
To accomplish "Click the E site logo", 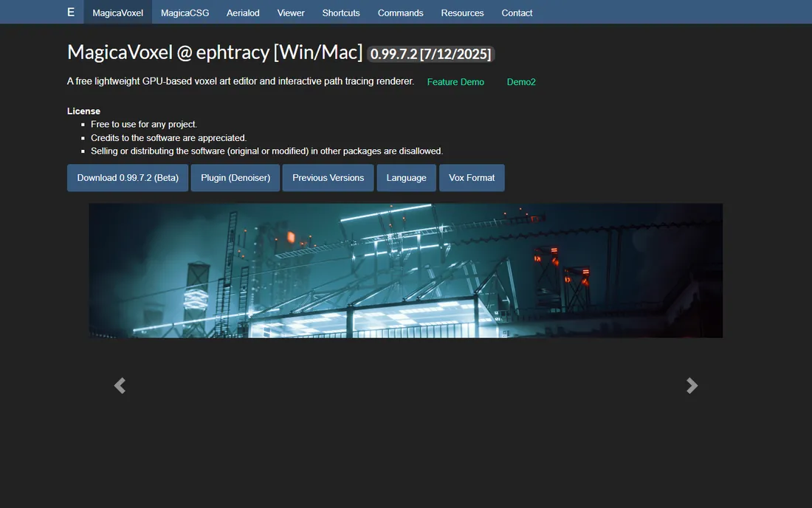I will pos(71,13).
